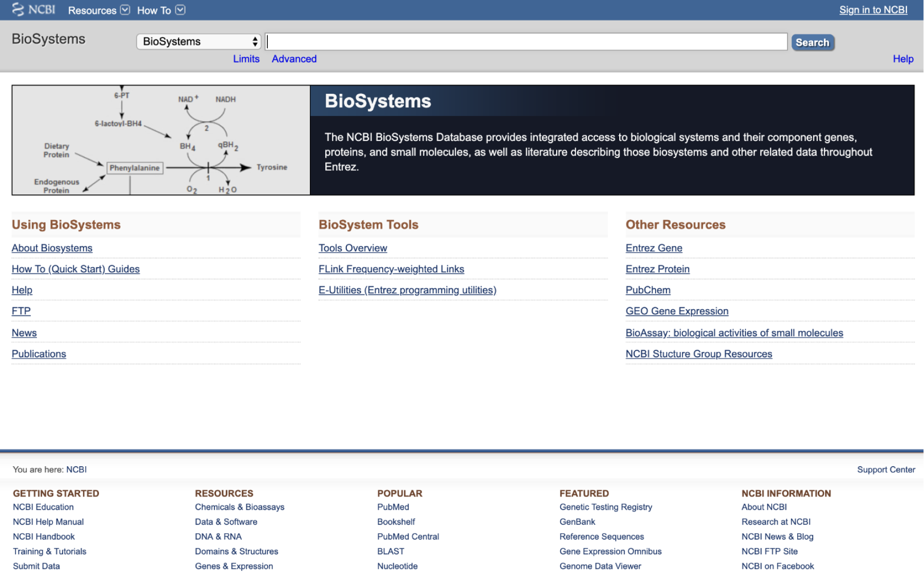The width and height of the screenshot is (924, 577).
Task: Click the search text input field
Action: pos(526,42)
